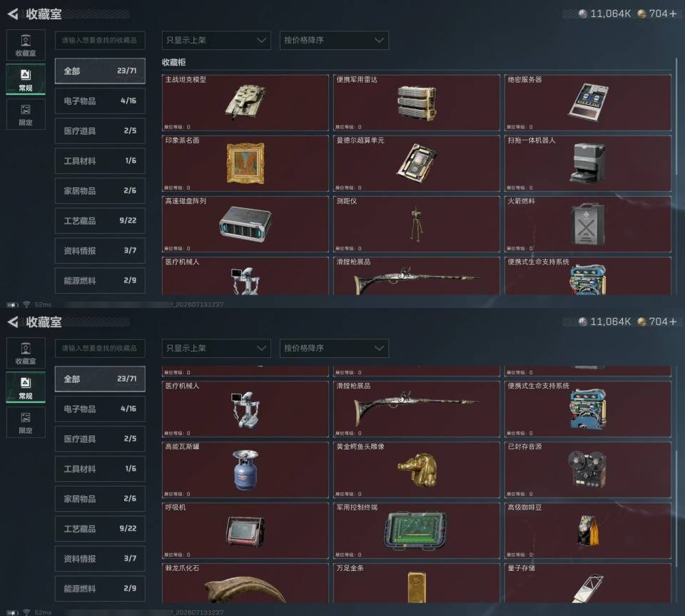The height and width of the screenshot is (616, 685).
Task: Choose the 已封存音源 tape recorder item
Action: [587, 470]
